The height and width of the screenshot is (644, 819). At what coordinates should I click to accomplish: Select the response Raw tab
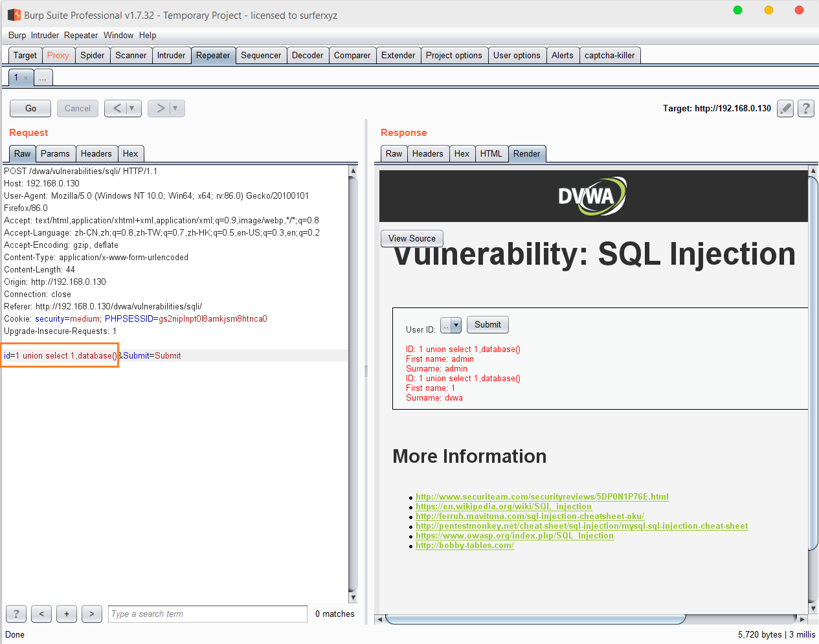[x=394, y=154]
